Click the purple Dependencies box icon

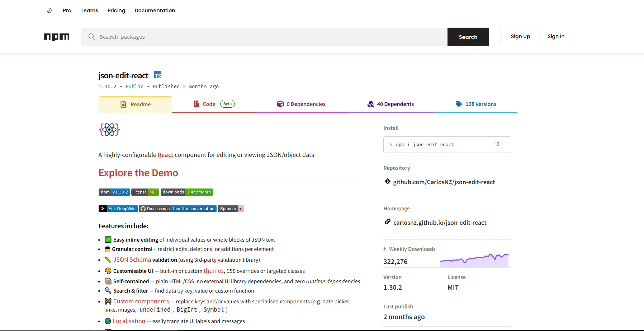280,104
